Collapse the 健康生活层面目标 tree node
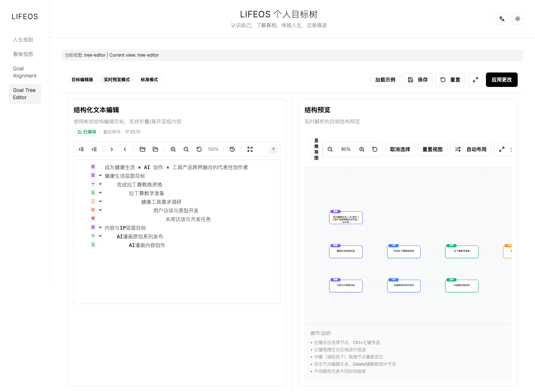The height and width of the screenshot is (392, 535). [100, 175]
